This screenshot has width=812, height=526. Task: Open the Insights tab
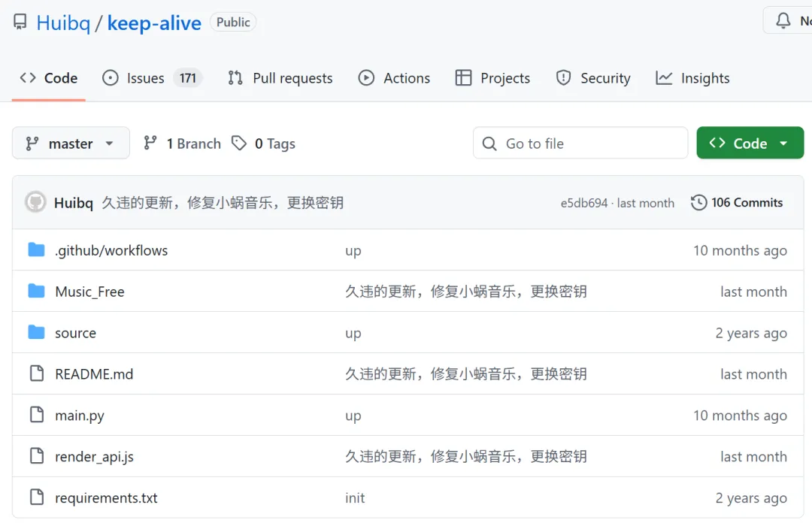(x=692, y=78)
